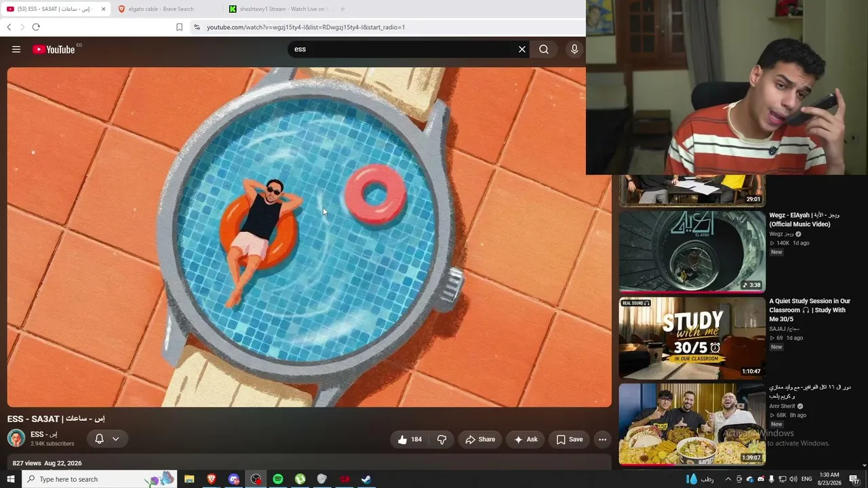Screen dimensions: 868x488
Task: Dislike the video with thumbs down
Action: tap(441, 439)
